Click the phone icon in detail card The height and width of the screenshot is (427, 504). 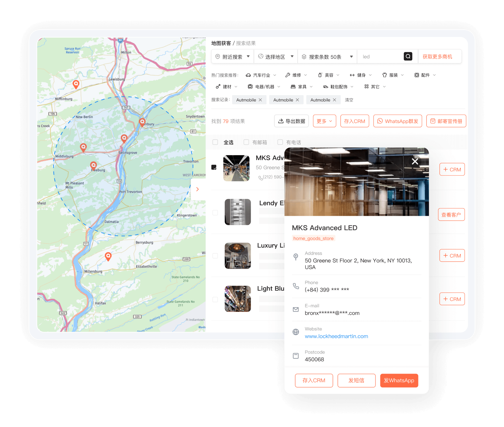[296, 286]
